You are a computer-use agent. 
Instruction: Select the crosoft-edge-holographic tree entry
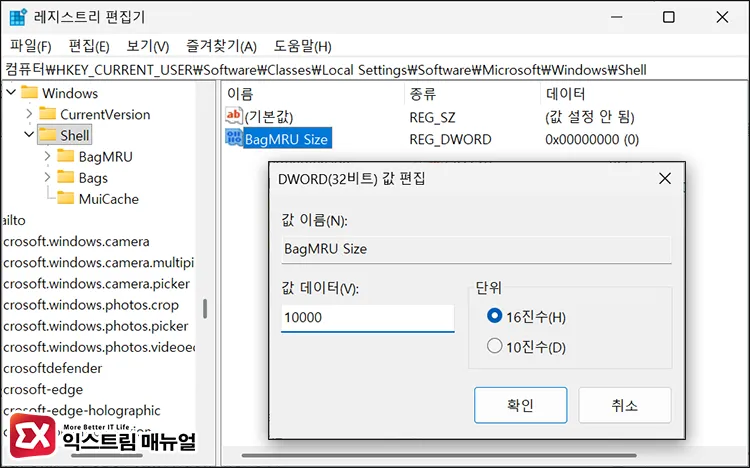click(x=82, y=411)
